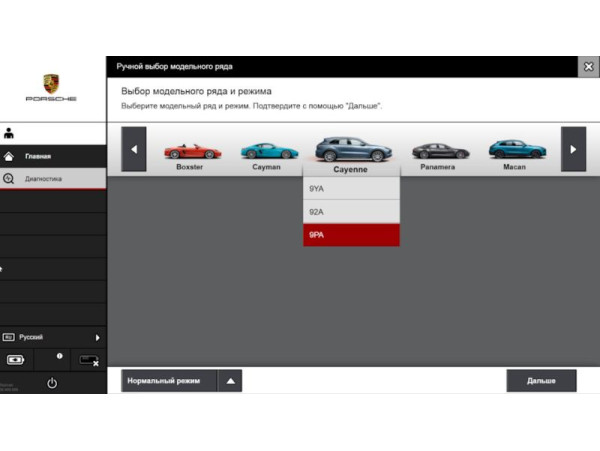Pick the Panamera car icon

pyautogui.click(x=438, y=151)
